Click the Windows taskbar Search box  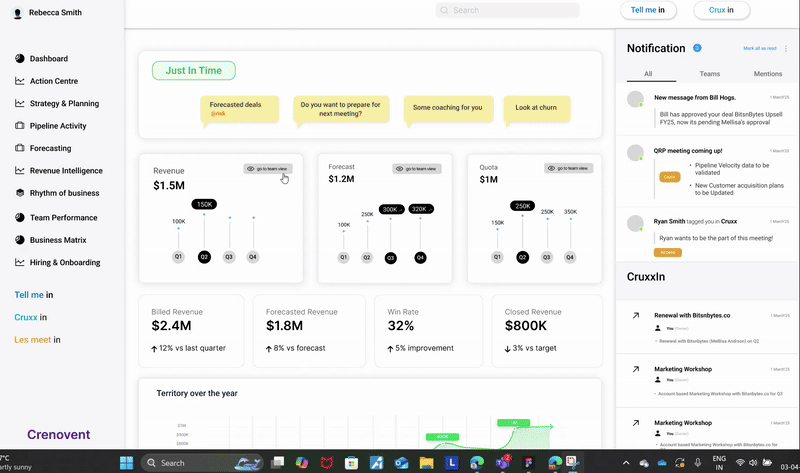click(x=202, y=463)
